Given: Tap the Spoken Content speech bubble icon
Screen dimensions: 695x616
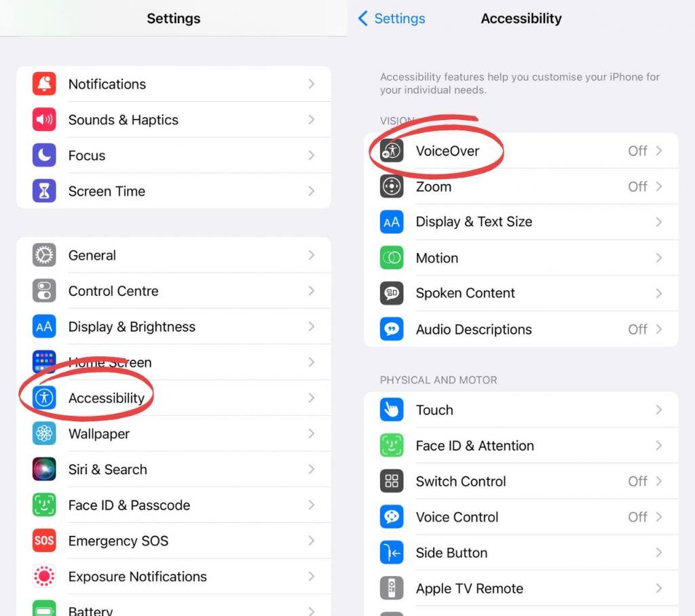Looking at the screenshot, I should 392,293.
